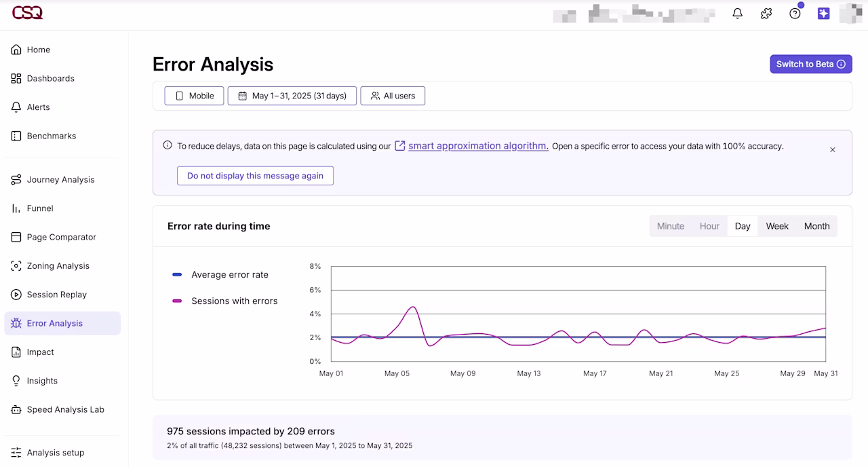Click the May 31 axis label
868x467 pixels.
pyautogui.click(x=826, y=373)
